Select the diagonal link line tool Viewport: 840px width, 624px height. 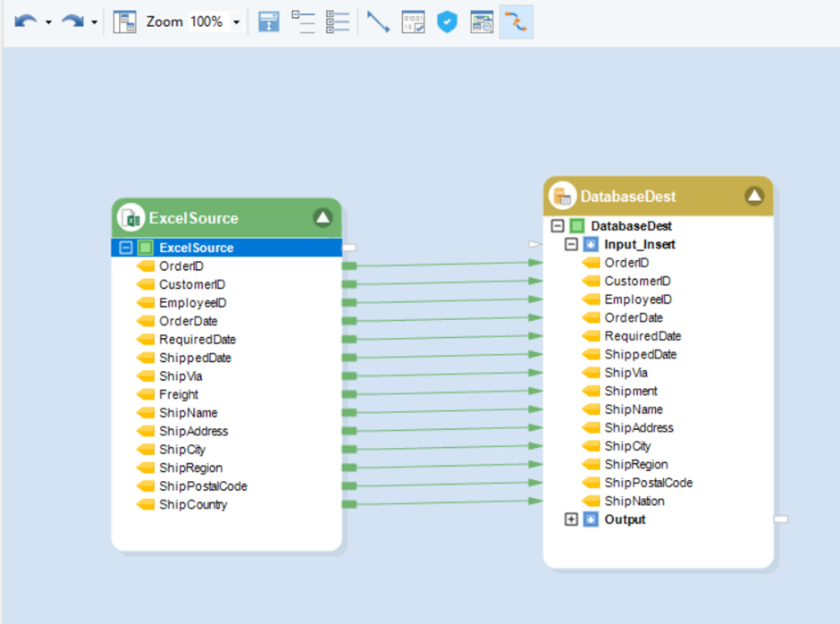click(x=378, y=21)
